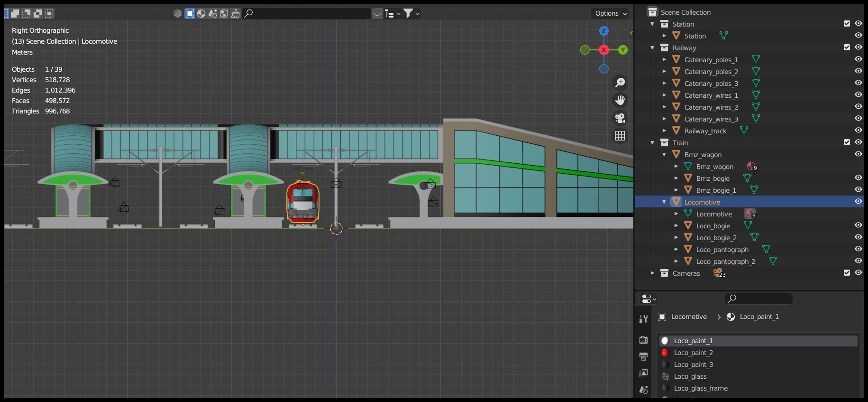Collapse the Railway collection
This screenshot has width=868, height=402.
point(652,47)
